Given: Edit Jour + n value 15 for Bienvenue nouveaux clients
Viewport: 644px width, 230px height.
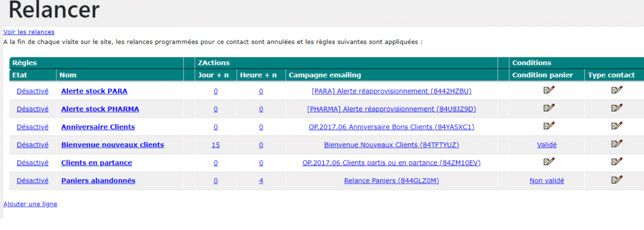Looking at the screenshot, I should [216, 145].
